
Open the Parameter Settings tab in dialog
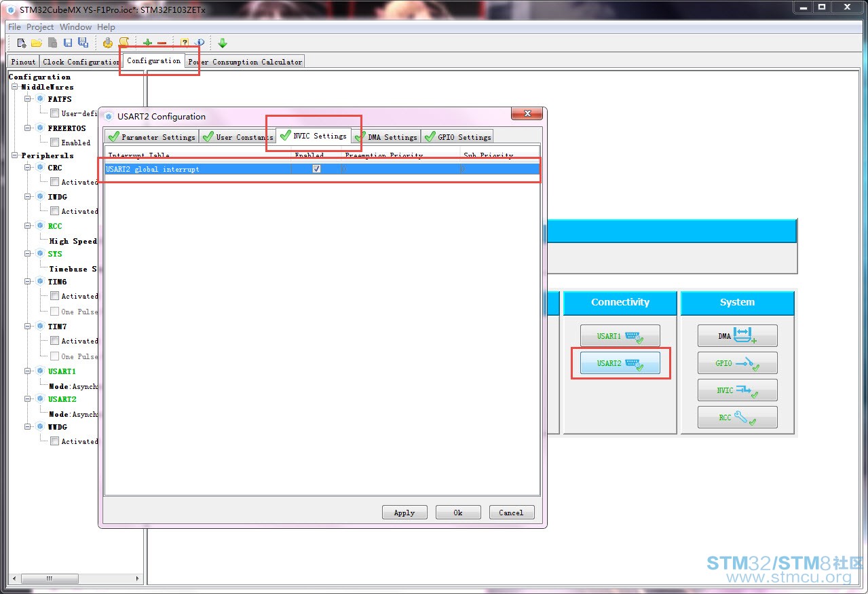point(151,136)
